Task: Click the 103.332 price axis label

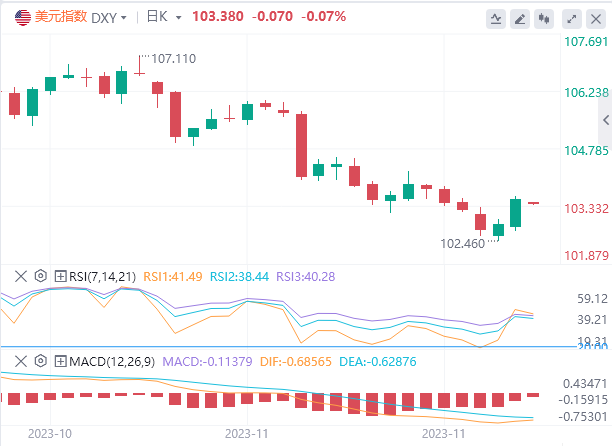Action: (586, 208)
